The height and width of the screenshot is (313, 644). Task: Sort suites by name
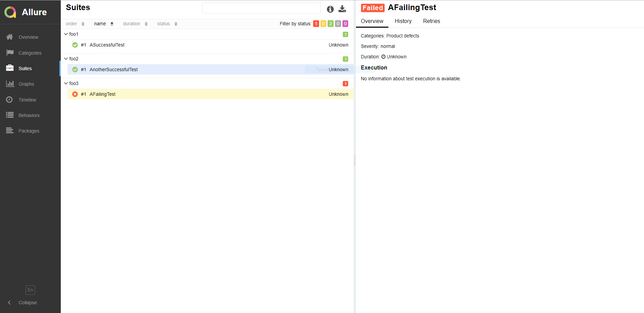point(104,24)
